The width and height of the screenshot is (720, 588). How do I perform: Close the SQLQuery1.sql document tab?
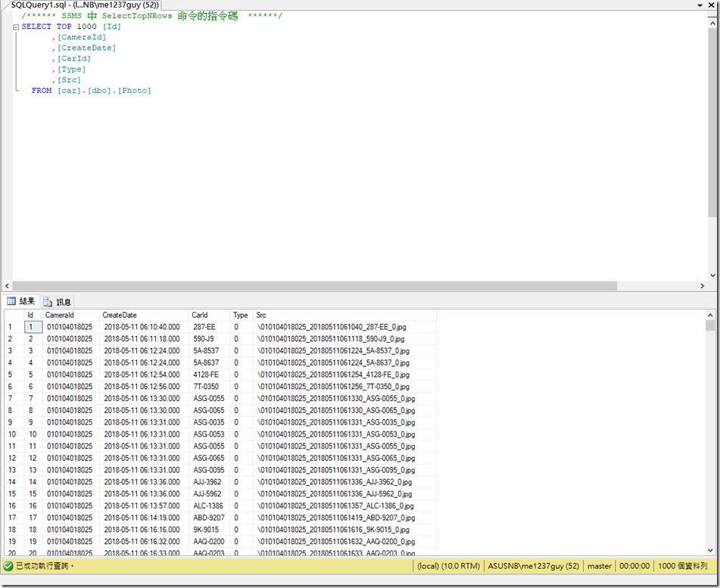712,5
